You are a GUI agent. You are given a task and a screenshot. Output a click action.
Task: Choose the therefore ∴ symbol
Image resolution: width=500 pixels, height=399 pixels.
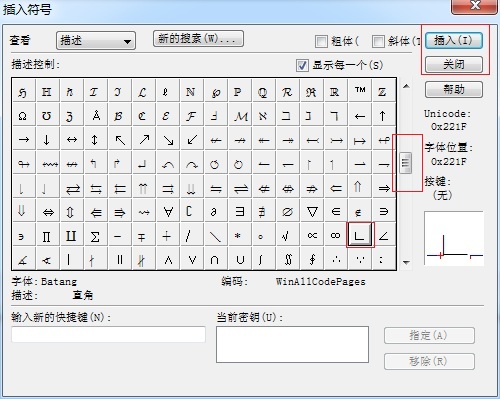[x=336, y=258]
